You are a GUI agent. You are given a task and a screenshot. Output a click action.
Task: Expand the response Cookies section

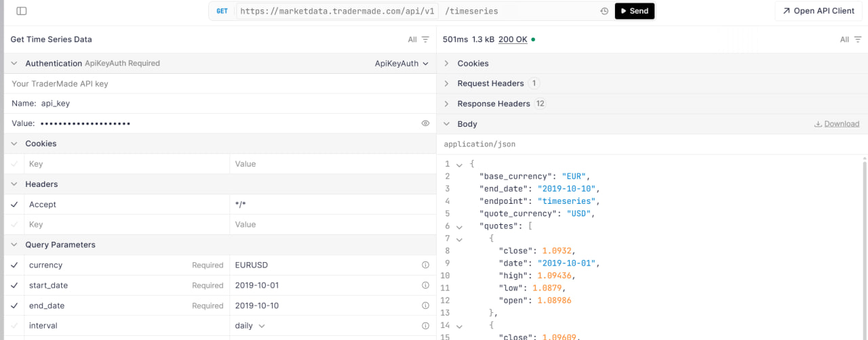(x=446, y=63)
